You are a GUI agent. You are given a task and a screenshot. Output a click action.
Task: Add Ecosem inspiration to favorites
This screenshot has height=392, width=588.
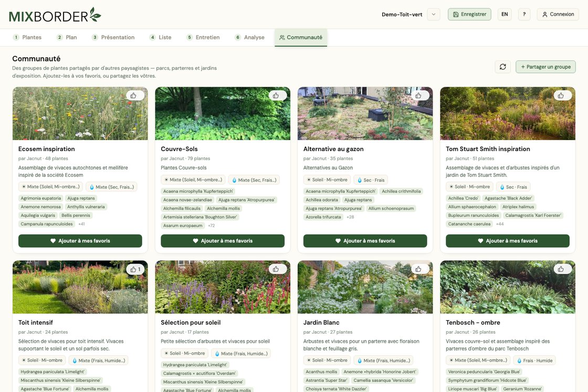(80, 241)
